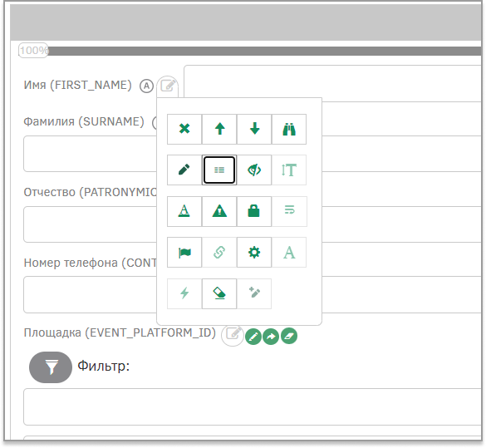Screen dimensions: 486x448
Task: Click the Имя (FIRST_NAME) edit menu button
Action: click(x=168, y=86)
